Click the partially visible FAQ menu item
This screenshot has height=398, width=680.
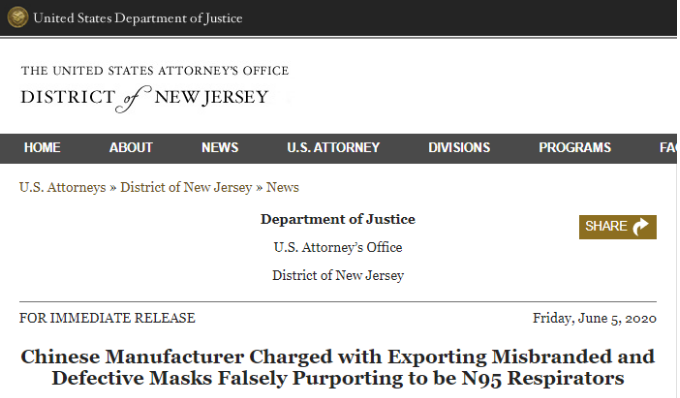(x=668, y=148)
